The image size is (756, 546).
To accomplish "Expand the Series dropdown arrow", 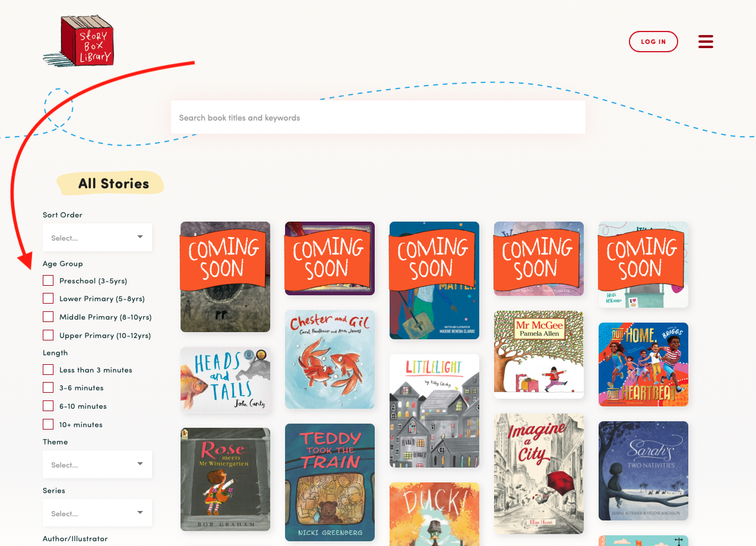I will [140, 512].
